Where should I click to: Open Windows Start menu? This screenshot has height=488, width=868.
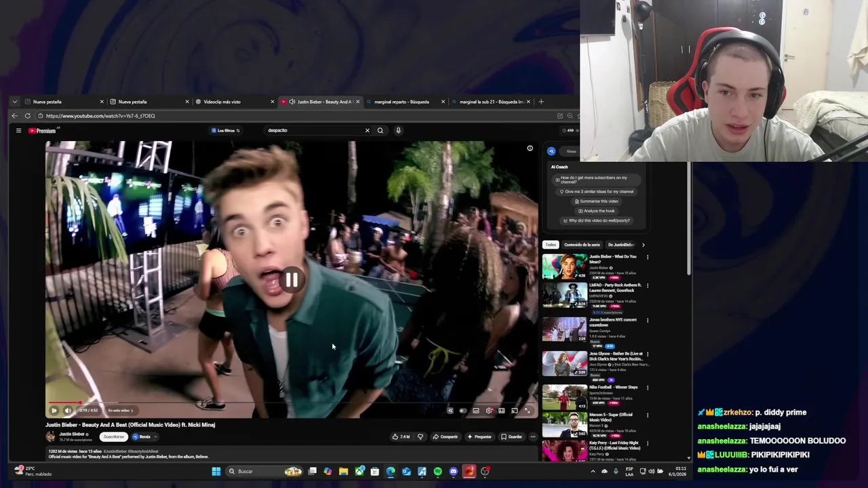click(216, 471)
